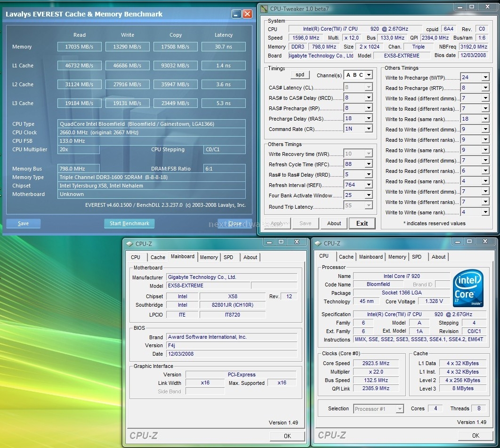Image resolution: width=500 pixels, height=448 pixels.
Task: Open the Four Bank Activate Window dropdown
Action: (369, 195)
